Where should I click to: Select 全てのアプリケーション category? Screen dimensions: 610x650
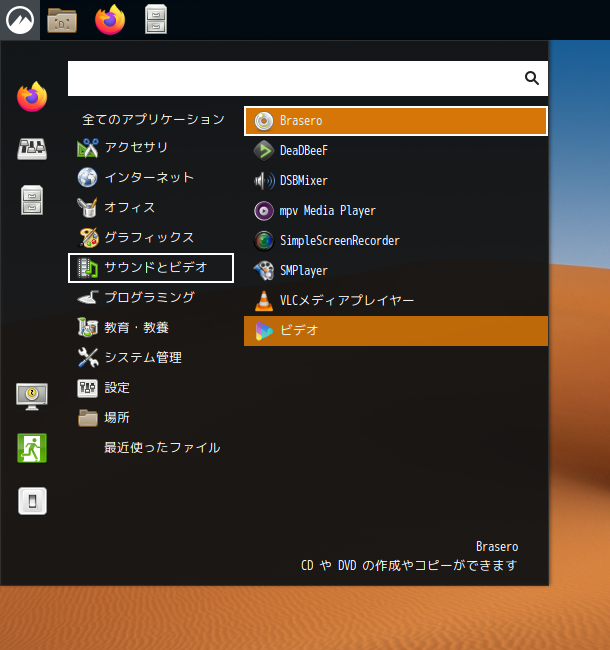point(151,119)
